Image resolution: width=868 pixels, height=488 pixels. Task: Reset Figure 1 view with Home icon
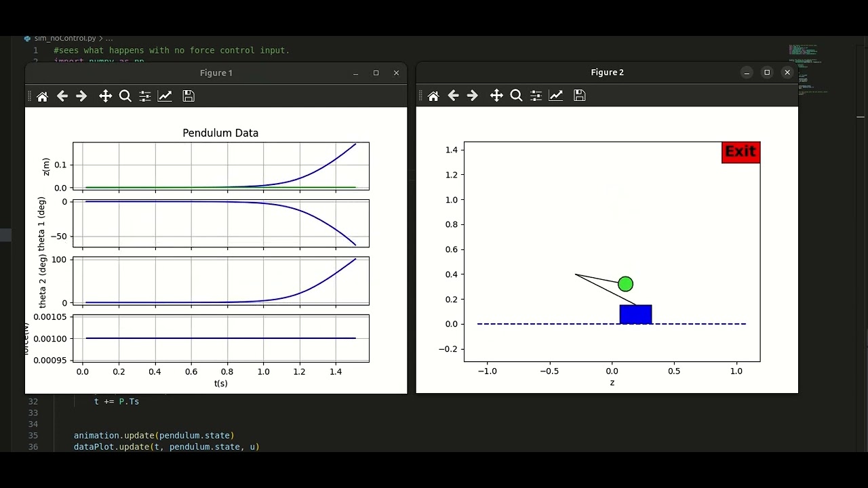tap(42, 96)
